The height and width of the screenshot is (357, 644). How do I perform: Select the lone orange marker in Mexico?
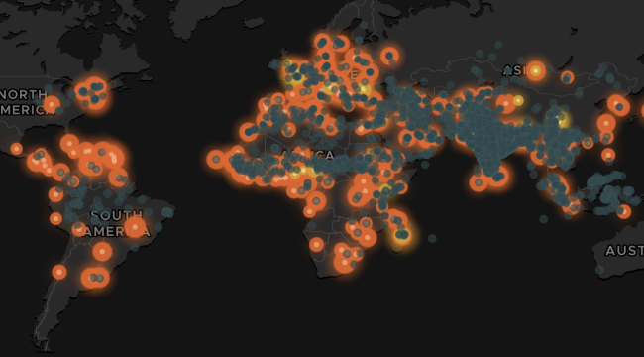tap(16, 149)
